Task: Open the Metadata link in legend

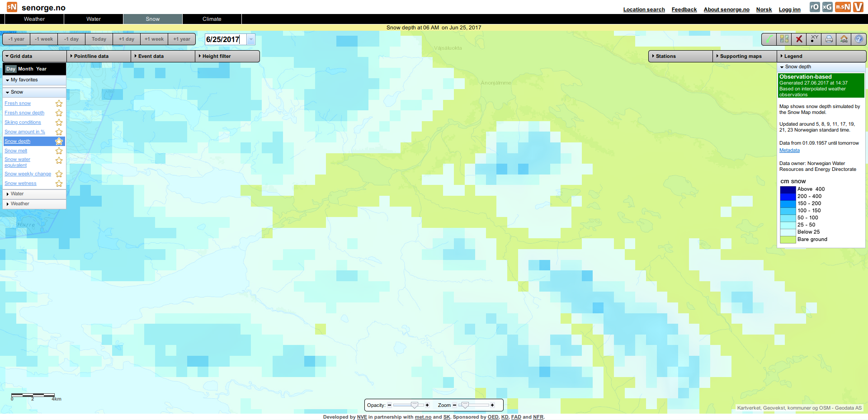Action: coord(789,151)
